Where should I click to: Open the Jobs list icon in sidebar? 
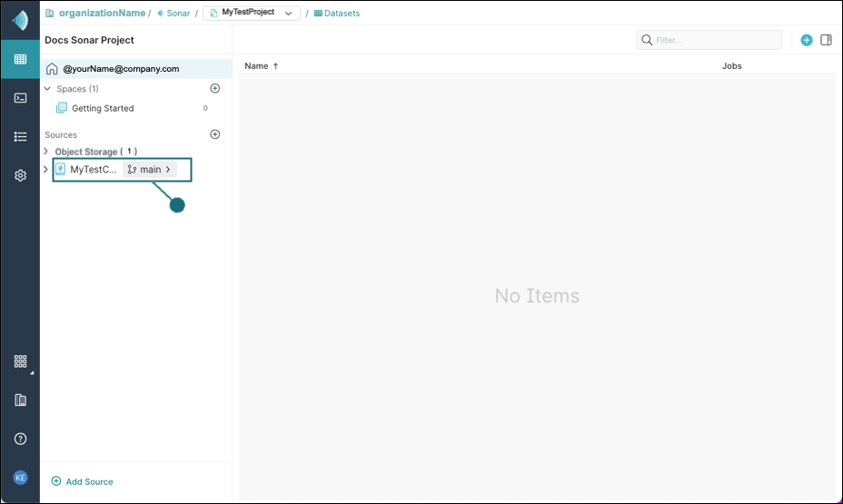click(x=20, y=136)
